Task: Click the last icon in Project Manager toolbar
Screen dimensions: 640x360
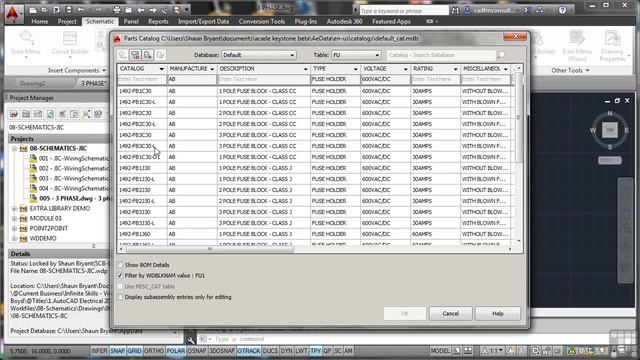Action: [x=98, y=114]
